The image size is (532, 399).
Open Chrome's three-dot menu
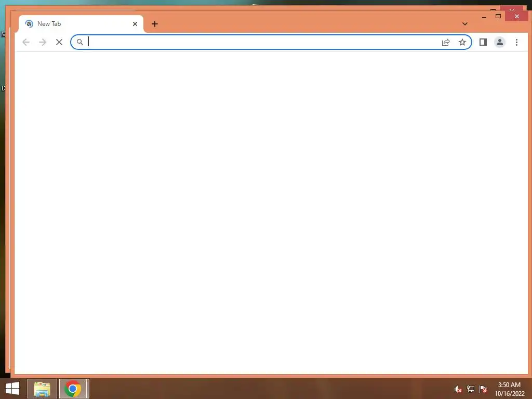point(516,42)
